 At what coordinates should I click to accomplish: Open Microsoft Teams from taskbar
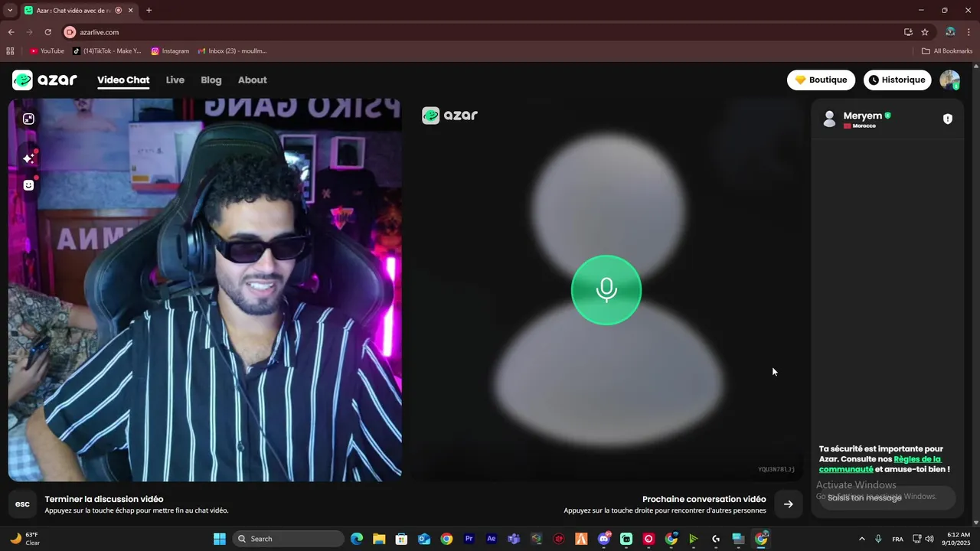click(514, 539)
